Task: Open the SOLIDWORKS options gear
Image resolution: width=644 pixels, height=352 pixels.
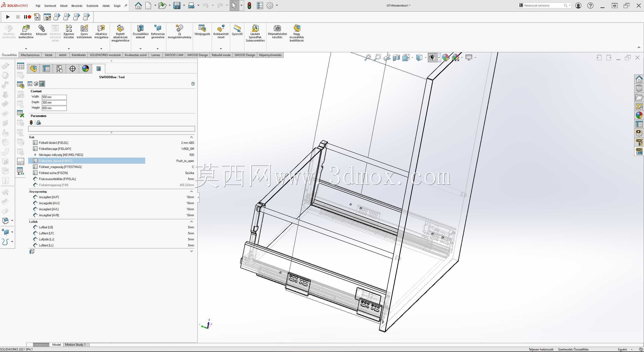Action: click(270, 6)
